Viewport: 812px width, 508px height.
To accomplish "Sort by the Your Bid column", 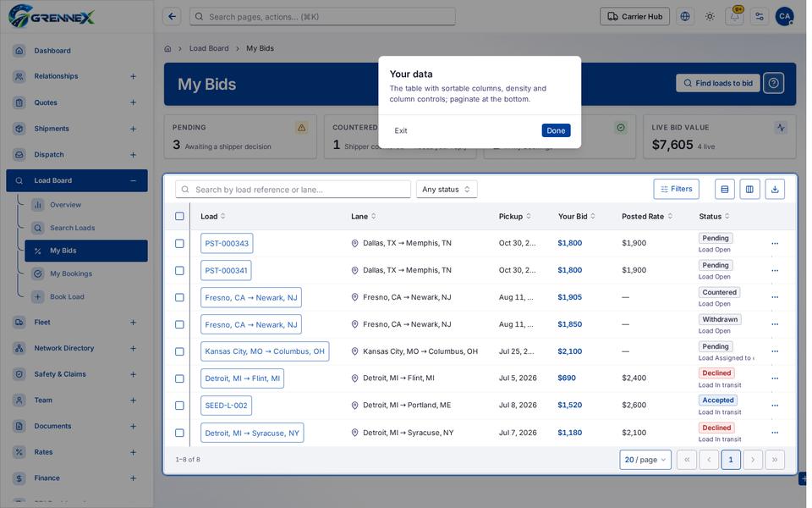I will 576,216.
